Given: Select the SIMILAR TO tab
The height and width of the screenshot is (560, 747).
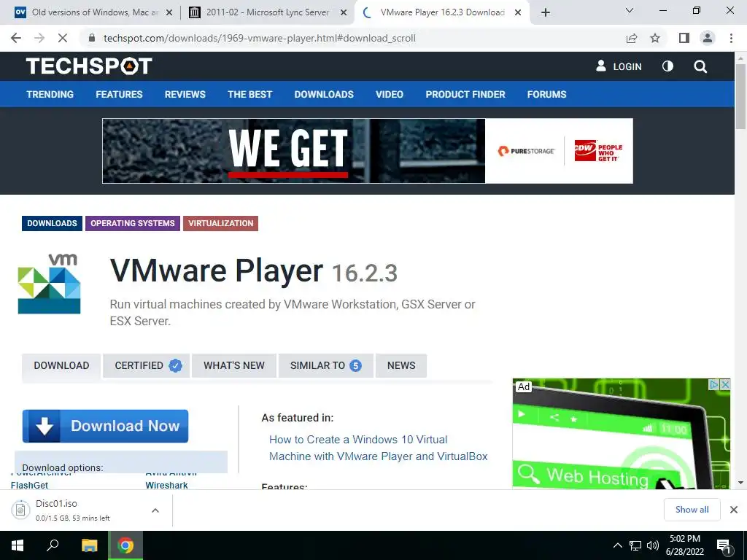Looking at the screenshot, I should click(x=326, y=366).
